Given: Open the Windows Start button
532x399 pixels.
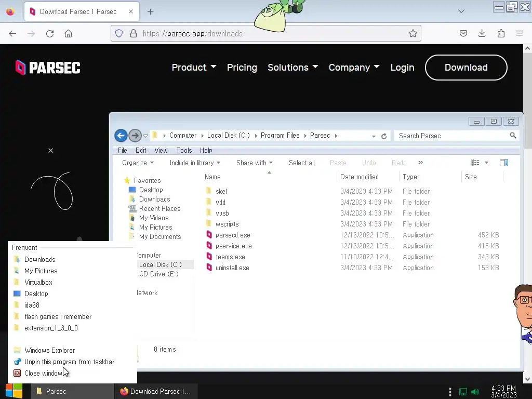Looking at the screenshot, I should pyautogui.click(x=14, y=391).
